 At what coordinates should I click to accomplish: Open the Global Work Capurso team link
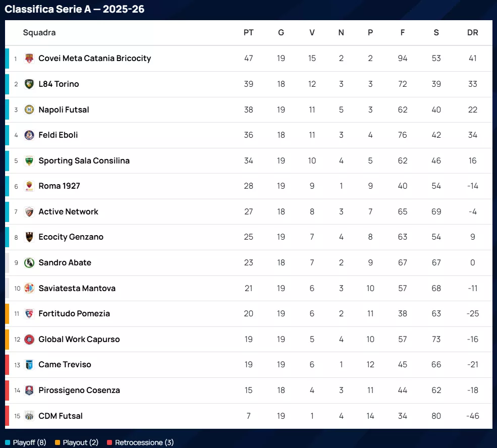tap(79, 339)
